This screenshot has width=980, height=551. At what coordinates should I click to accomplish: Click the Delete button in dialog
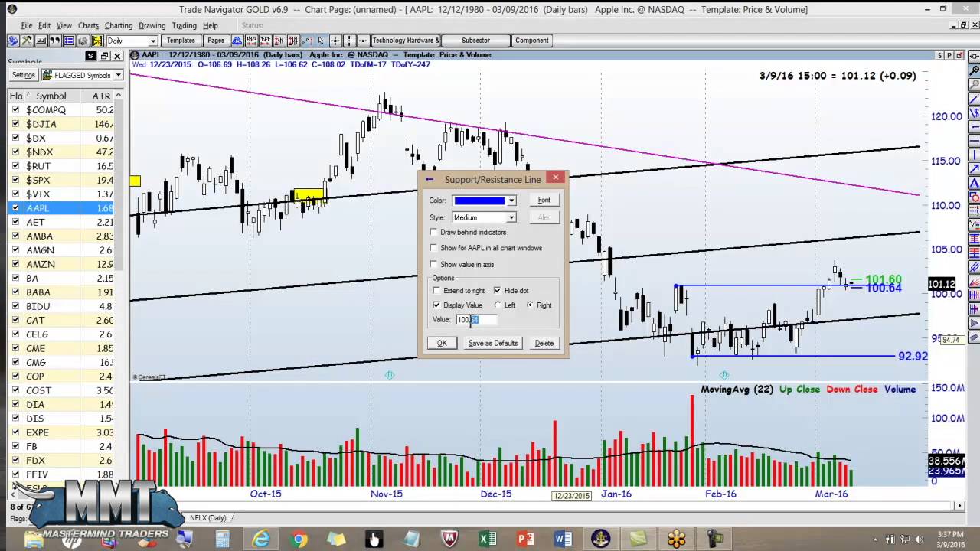544,343
